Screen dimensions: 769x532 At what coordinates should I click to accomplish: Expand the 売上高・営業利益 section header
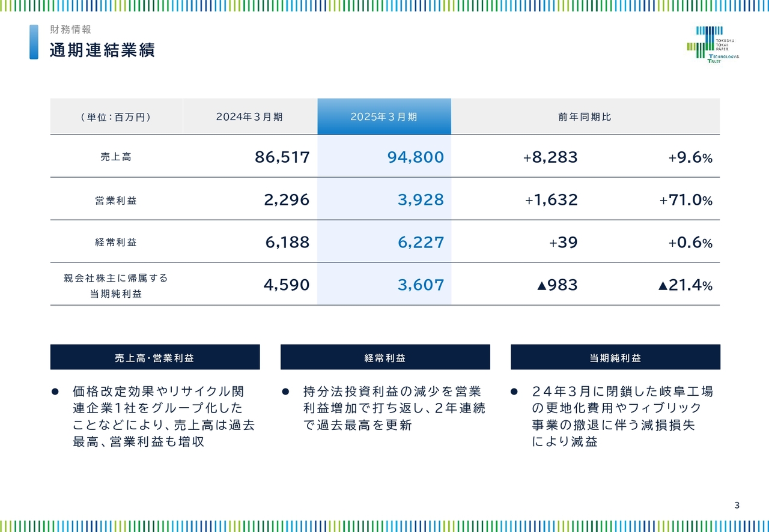tap(155, 357)
